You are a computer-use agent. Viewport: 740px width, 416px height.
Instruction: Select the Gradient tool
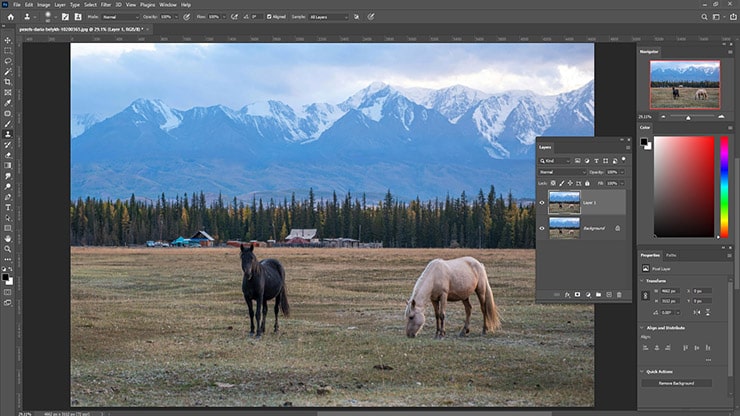click(8, 165)
